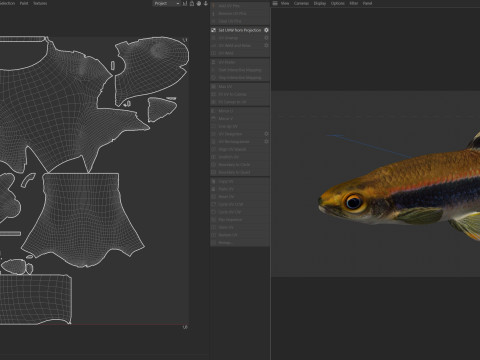Choose the Reset UV command
This screenshot has width=480, height=360.
pos(240,197)
